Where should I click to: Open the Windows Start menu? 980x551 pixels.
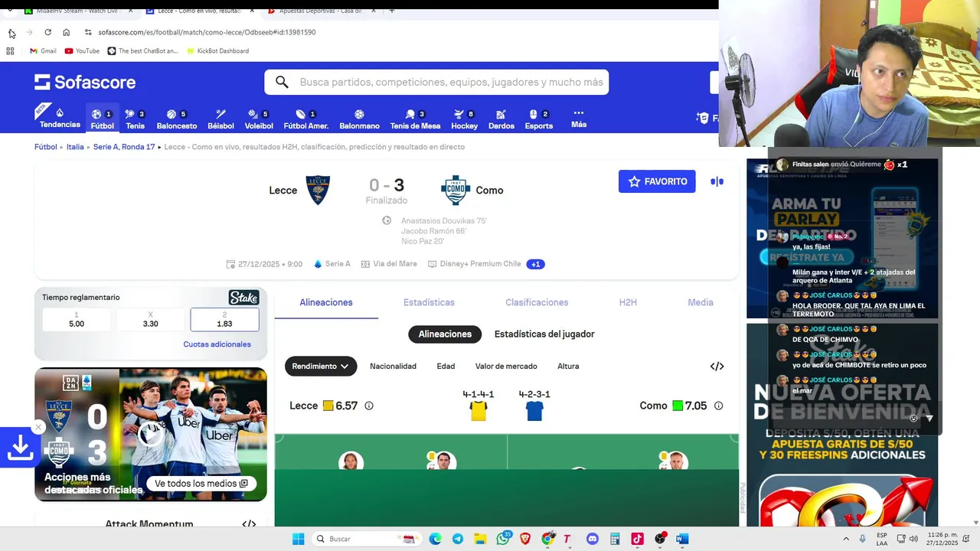(x=298, y=539)
